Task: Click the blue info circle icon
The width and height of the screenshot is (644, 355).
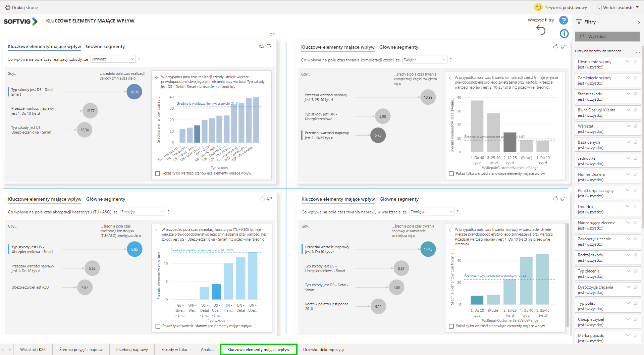Action: click(x=564, y=34)
